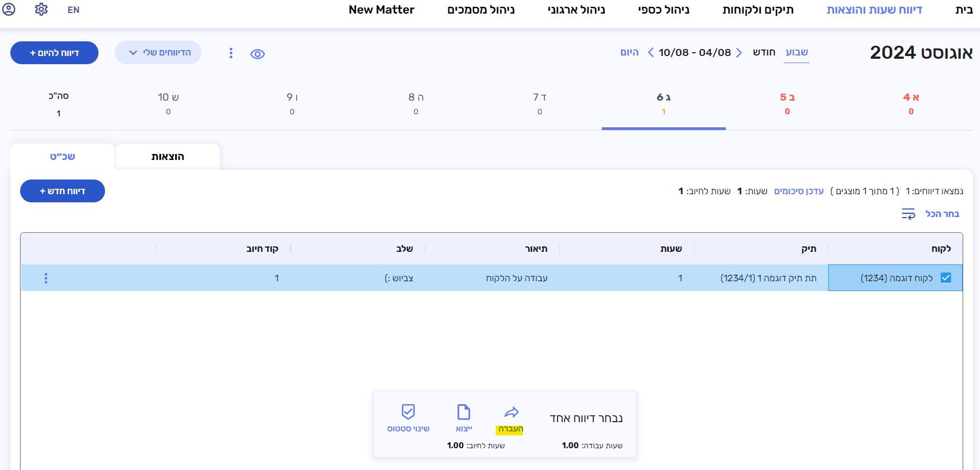Screen dimensions: 980x470
Task: Click the שינוי סטטוס shield icon
Action: (408, 412)
